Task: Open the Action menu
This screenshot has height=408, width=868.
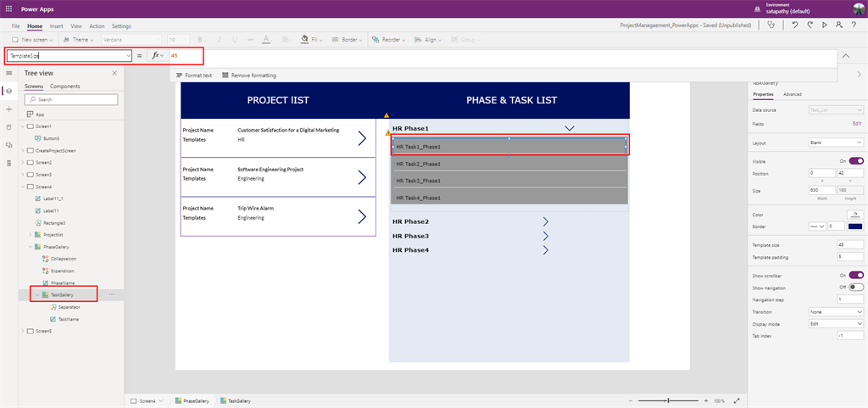Action: tap(97, 26)
